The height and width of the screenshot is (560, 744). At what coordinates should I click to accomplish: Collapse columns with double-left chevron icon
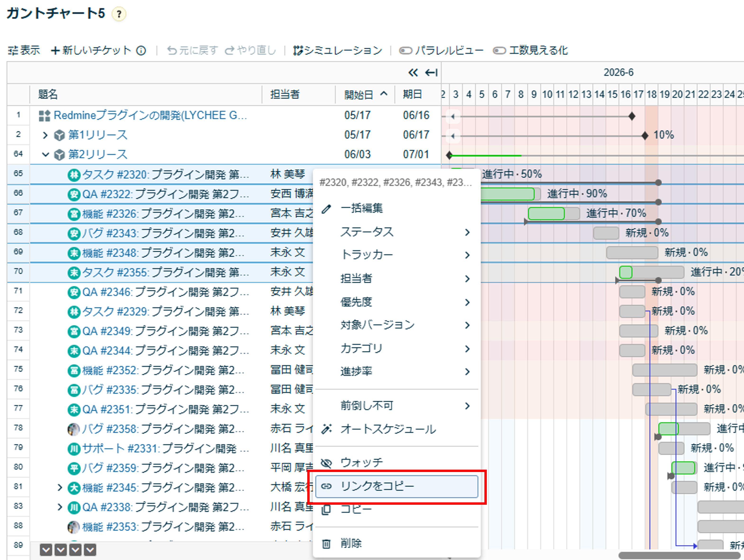point(413,72)
